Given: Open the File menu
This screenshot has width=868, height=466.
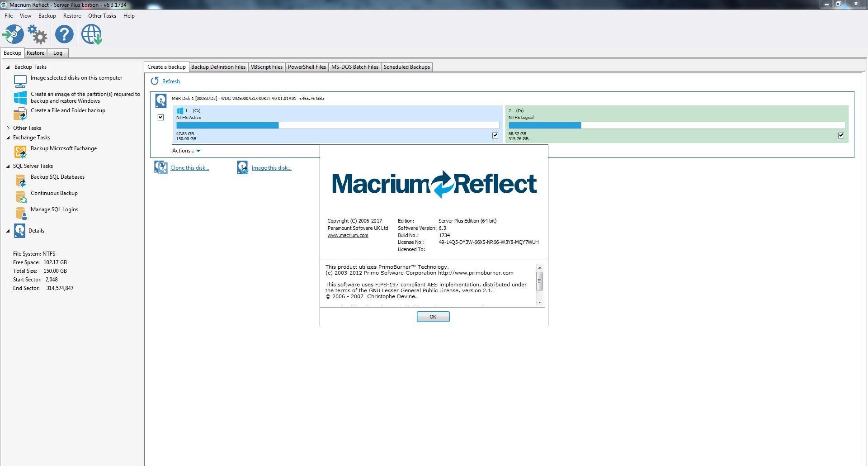Looking at the screenshot, I should (9, 16).
